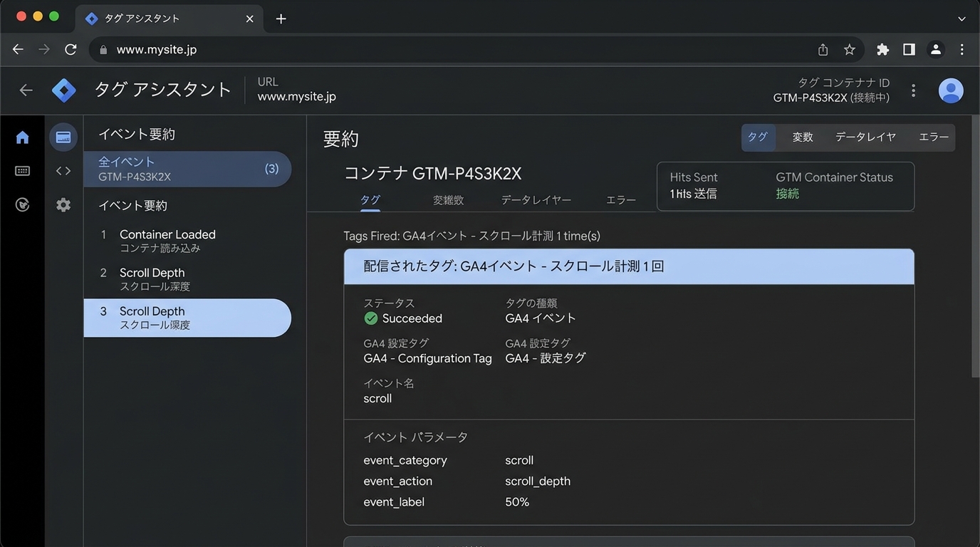
Task: Go to the home icon in sidebar
Action: pyautogui.click(x=22, y=137)
